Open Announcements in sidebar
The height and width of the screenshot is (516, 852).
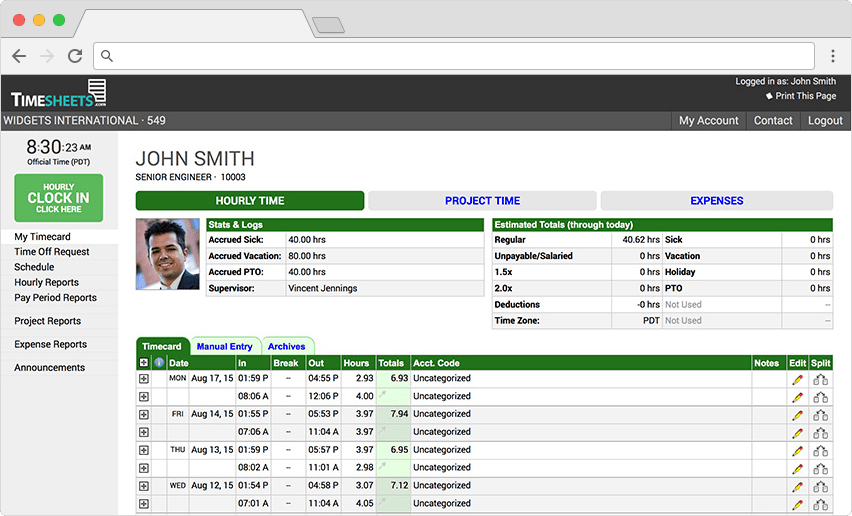49,368
